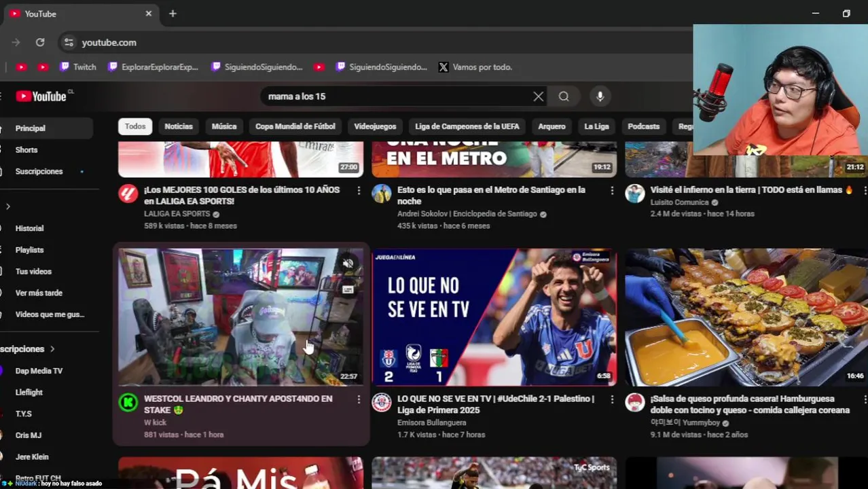Select the Podcasts filter chip
Viewport: 868px width, 489px height.
pos(644,126)
